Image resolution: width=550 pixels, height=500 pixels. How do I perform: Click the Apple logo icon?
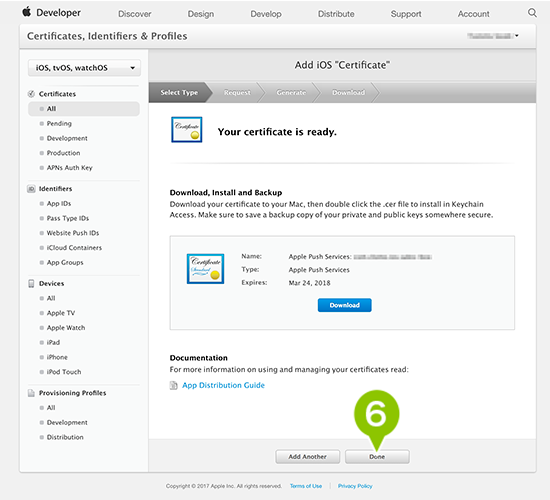tap(27, 12)
